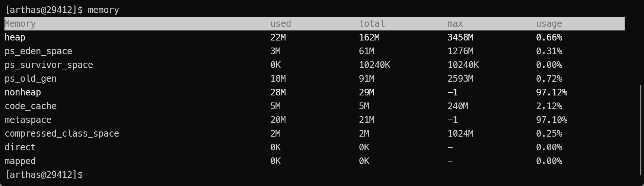This screenshot has height=186, width=644.
Task: Click the 'compressed_class_space' row label
Action: (62, 134)
